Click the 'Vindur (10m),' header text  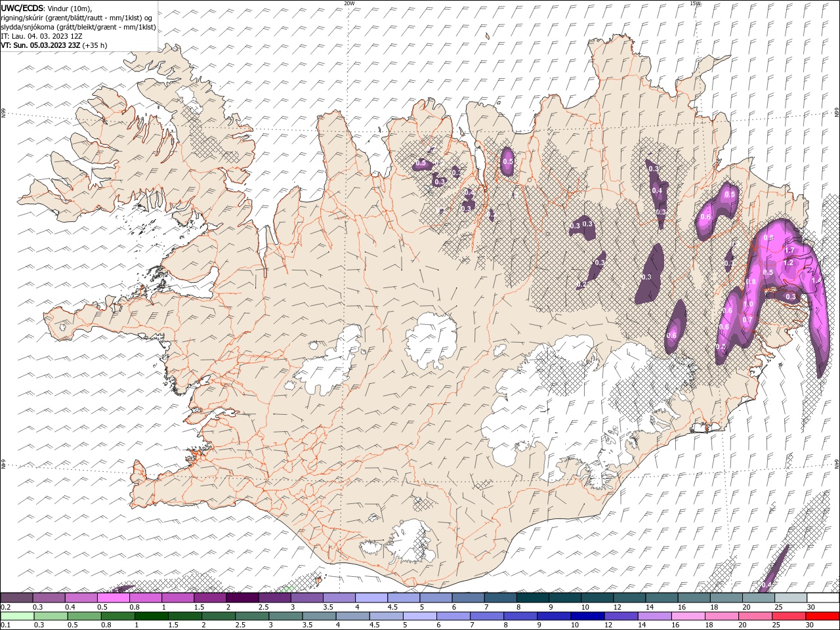[69, 8]
